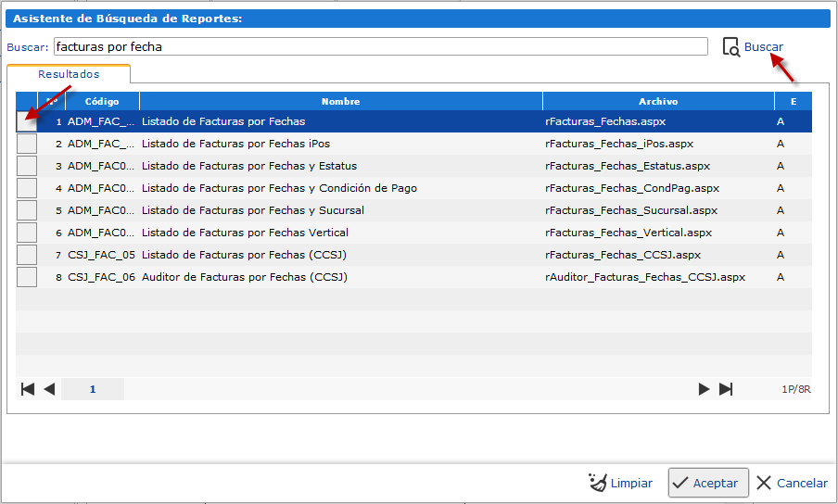Click the Archivo column header
The image size is (838, 504).
click(658, 101)
